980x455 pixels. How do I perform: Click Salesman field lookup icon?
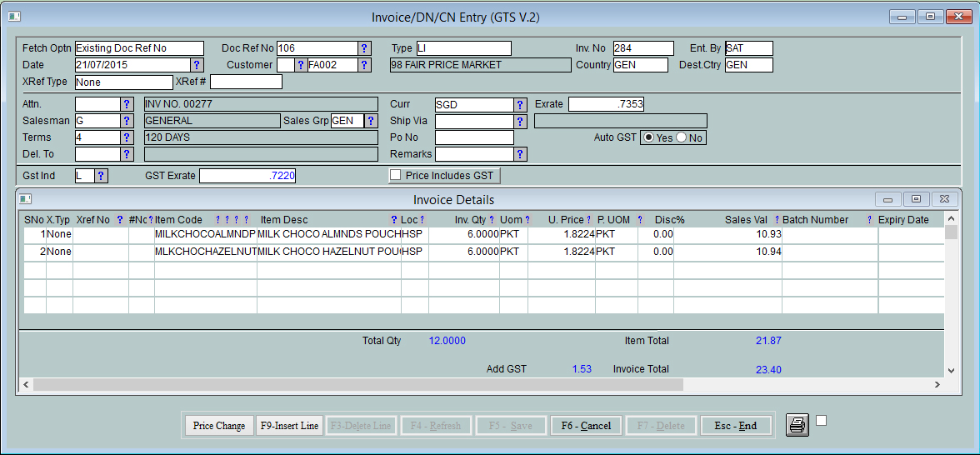[x=127, y=121]
